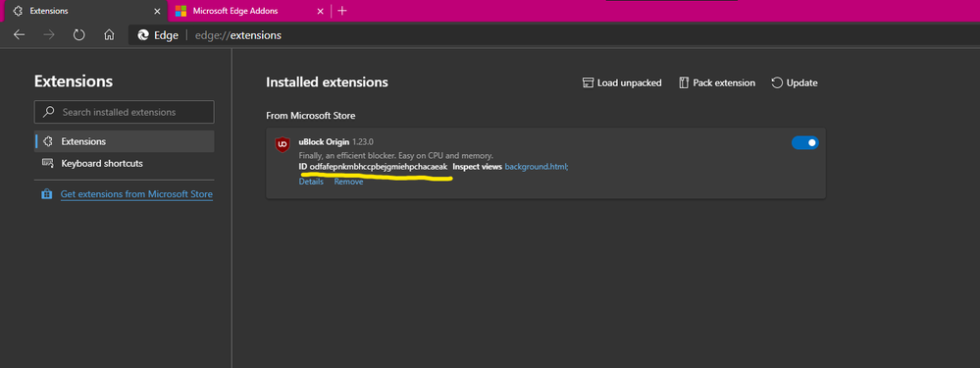This screenshot has height=368, width=980.
Task: Open uBlock Origin Details link
Action: pyautogui.click(x=311, y=182)
